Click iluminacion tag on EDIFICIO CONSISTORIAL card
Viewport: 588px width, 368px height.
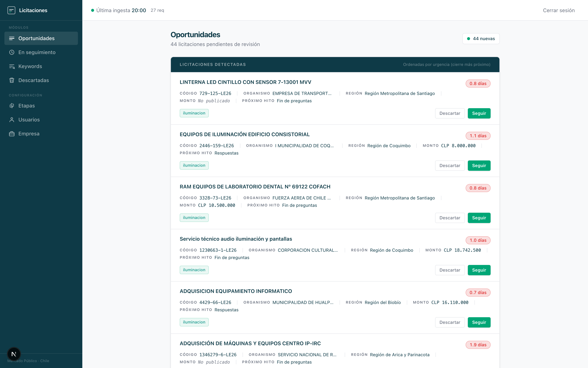click(x=194, y=165)
